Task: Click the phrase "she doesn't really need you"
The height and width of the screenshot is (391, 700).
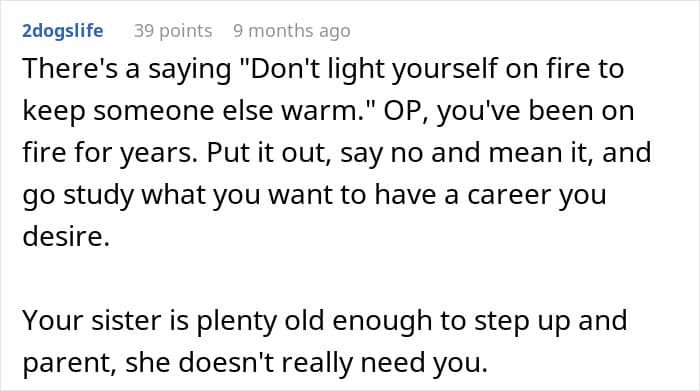Action: [305, 363]
